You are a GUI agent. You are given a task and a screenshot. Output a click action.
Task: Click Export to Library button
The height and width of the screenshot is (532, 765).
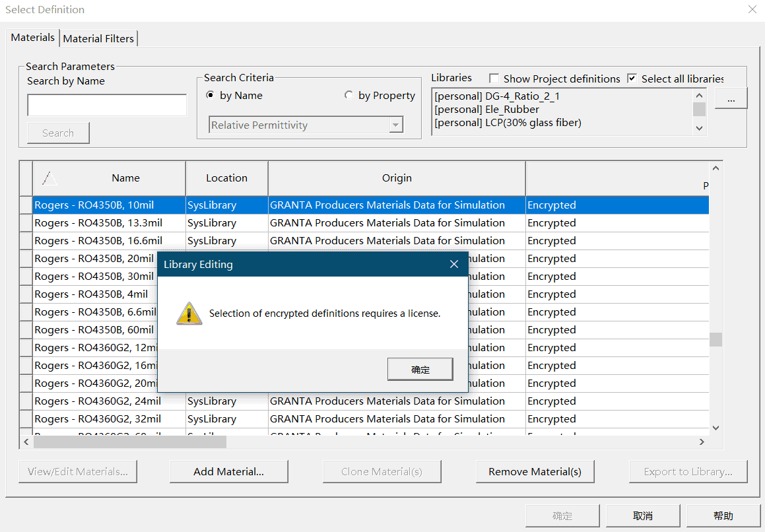coord(688,471)
